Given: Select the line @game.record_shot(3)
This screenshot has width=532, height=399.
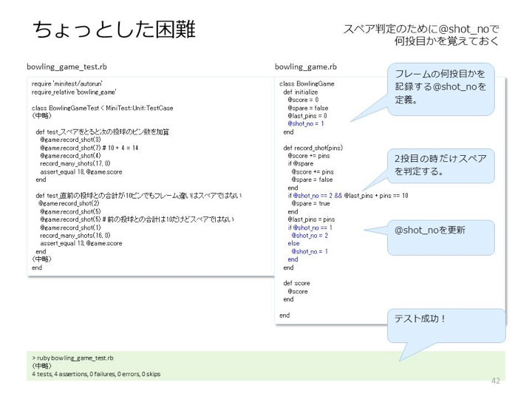Looking at the screenshot, I should pos(70,140).
